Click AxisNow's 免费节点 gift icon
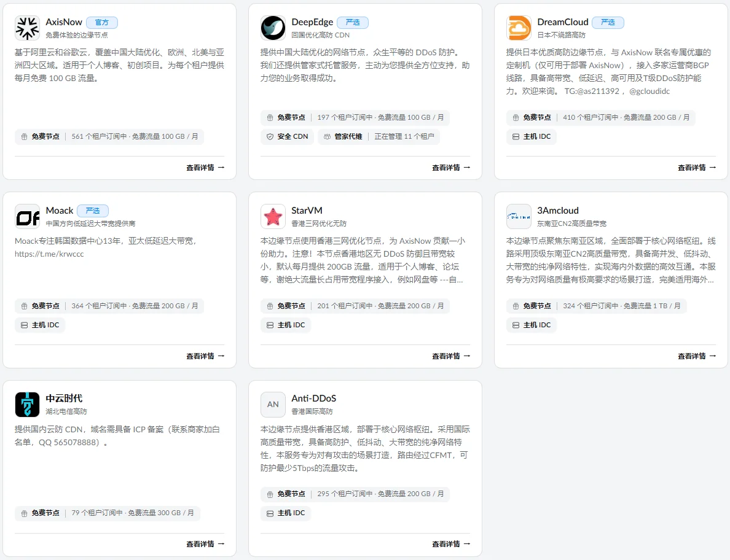The height and width of the screenshot is (560, 730). click(x=24, y=137)
